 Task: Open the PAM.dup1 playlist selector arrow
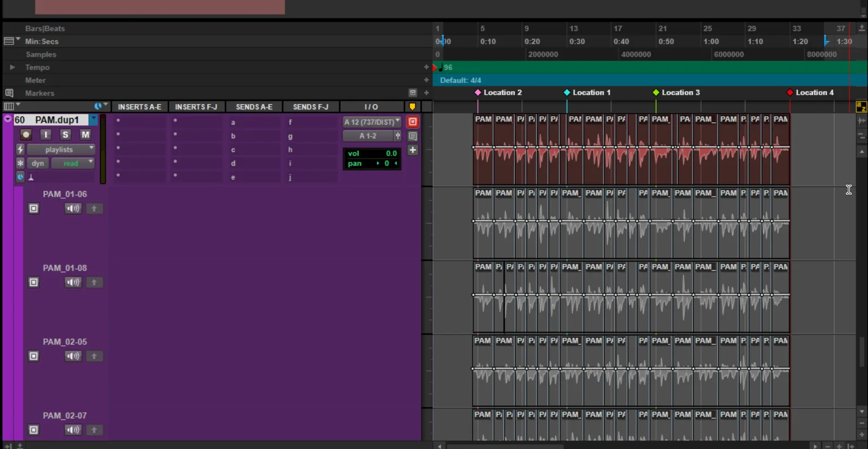coord(94,119)
